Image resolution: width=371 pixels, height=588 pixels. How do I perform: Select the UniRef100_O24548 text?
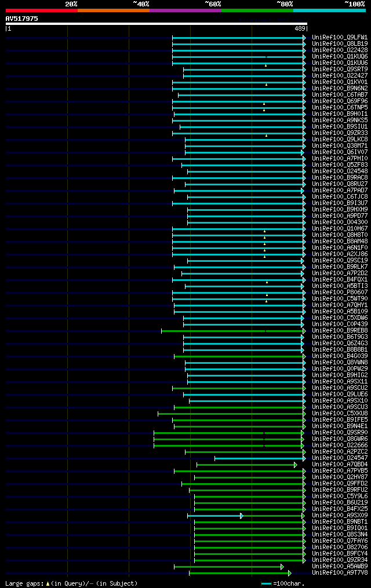340,171
